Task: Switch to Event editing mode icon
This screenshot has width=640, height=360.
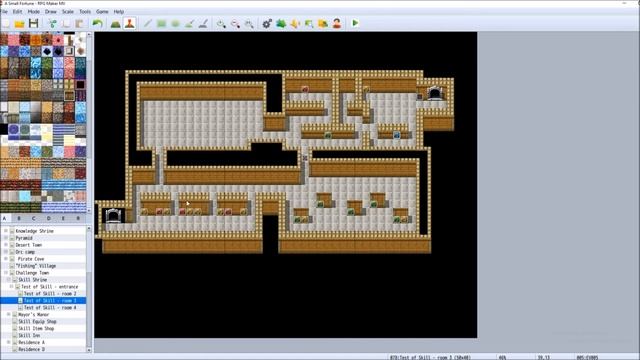Action: pos(130,23)
